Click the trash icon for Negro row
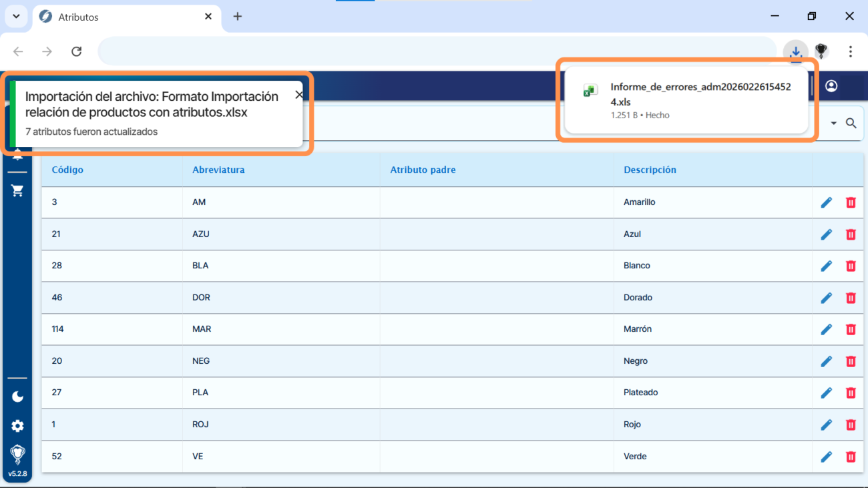This screenshot has width=868, height=488. pos(851,361)
